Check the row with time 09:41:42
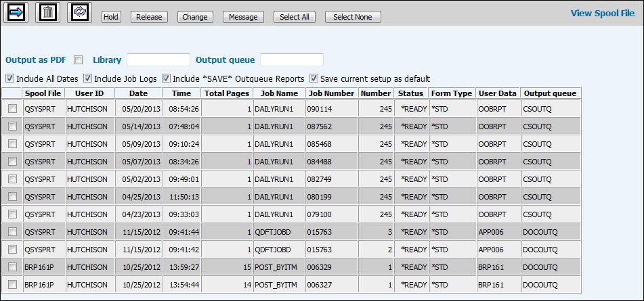This screenshot has height=301, width=644. pos(13,250)
